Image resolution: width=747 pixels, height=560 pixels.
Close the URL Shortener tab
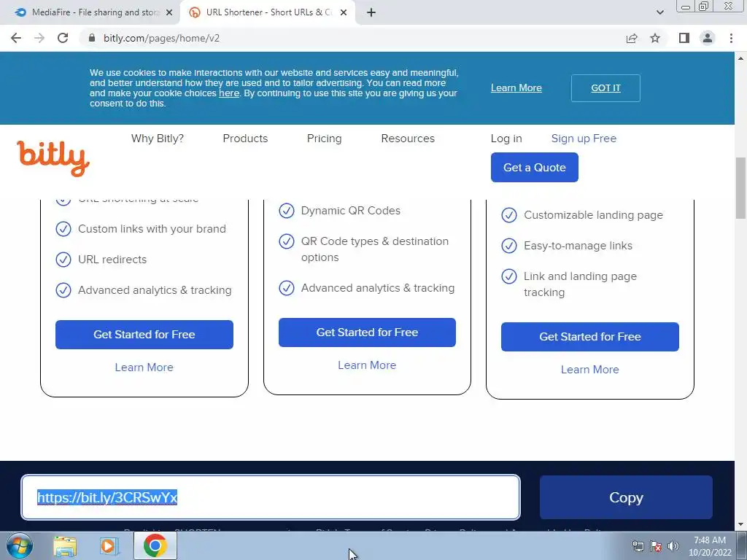coord(344,12)
